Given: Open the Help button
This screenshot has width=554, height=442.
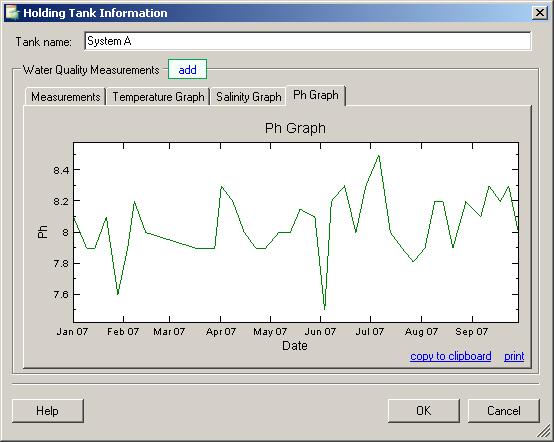Looking at the screenshot, I should (48, 411).
